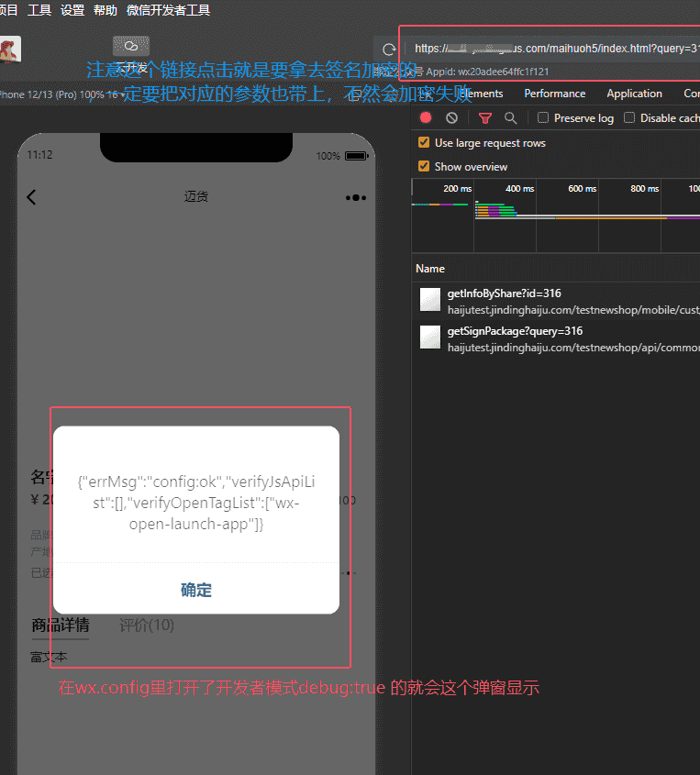
Task: Click the 800 ms timeline marker
Action: pos(645,188)
